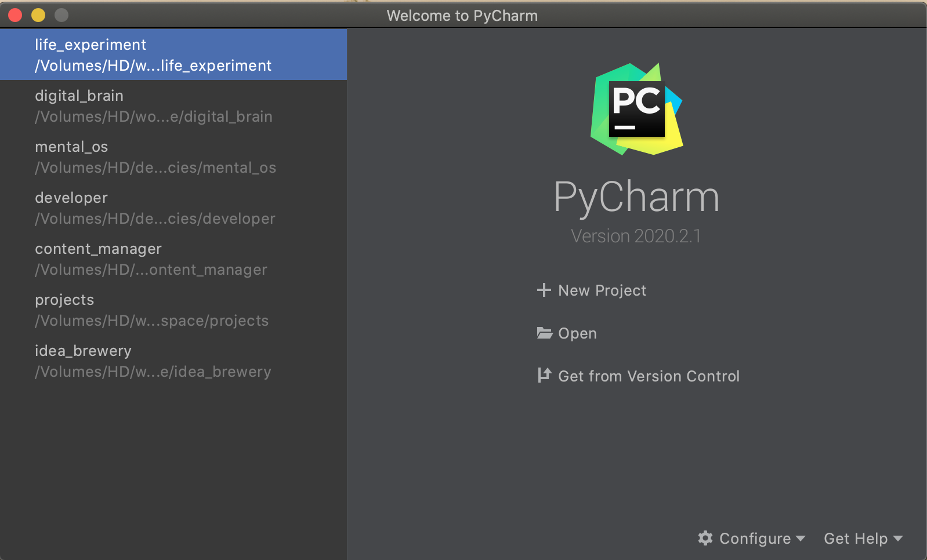The height and width of the screenshot is (560, 927).
Task: Open the Configure dropdown arrow
Action: 801,539
